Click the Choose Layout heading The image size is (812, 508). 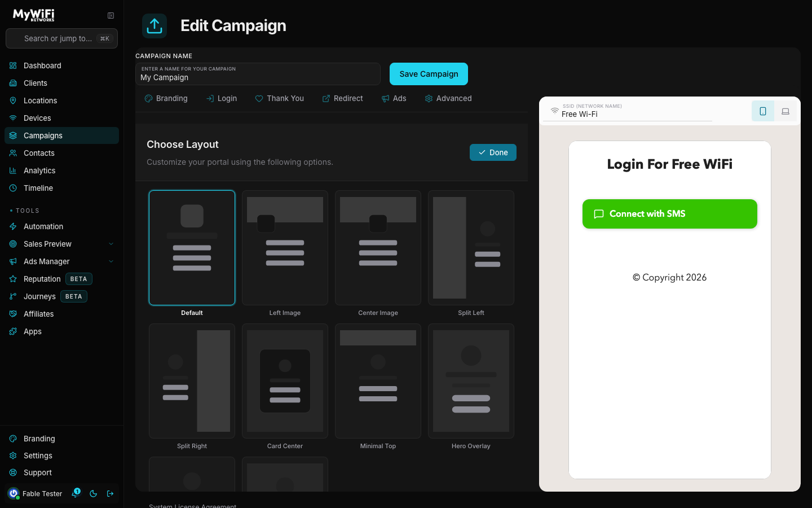[x=183, y=144]
